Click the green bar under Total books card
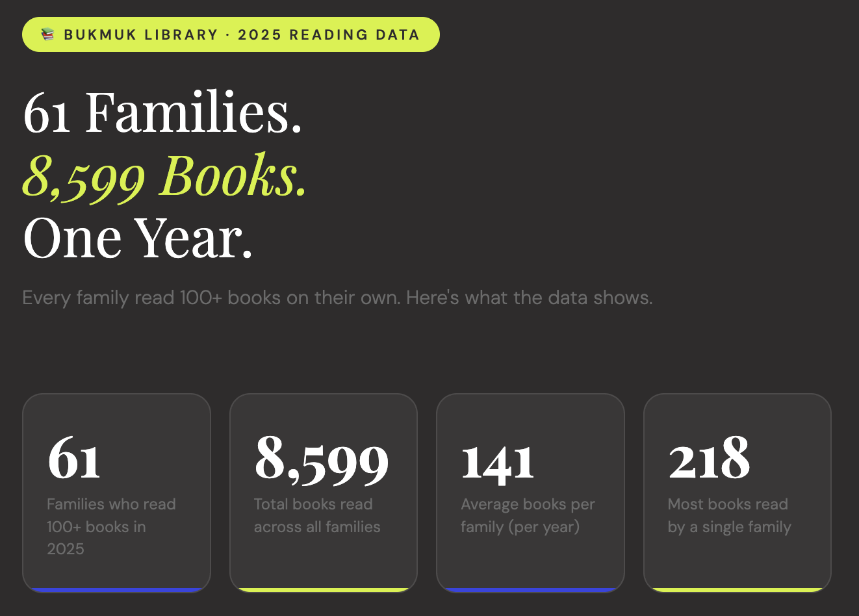 tap(324, 590)
